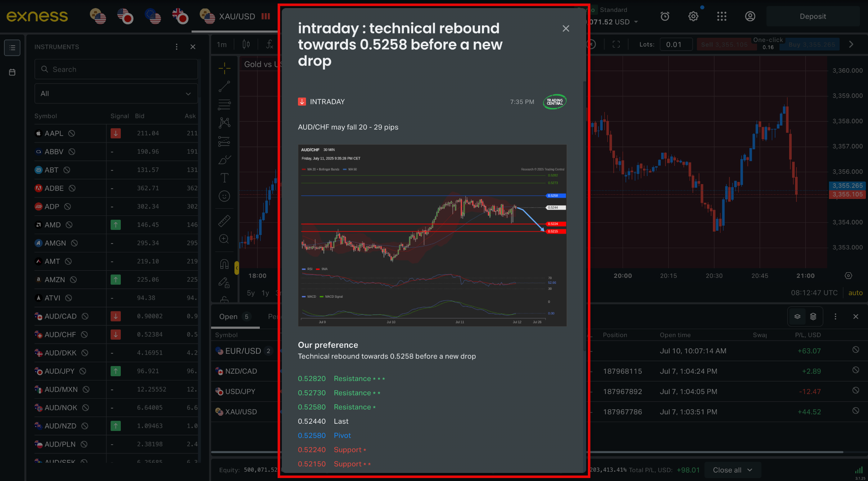Select the Text annotation tool

[225, 178]
